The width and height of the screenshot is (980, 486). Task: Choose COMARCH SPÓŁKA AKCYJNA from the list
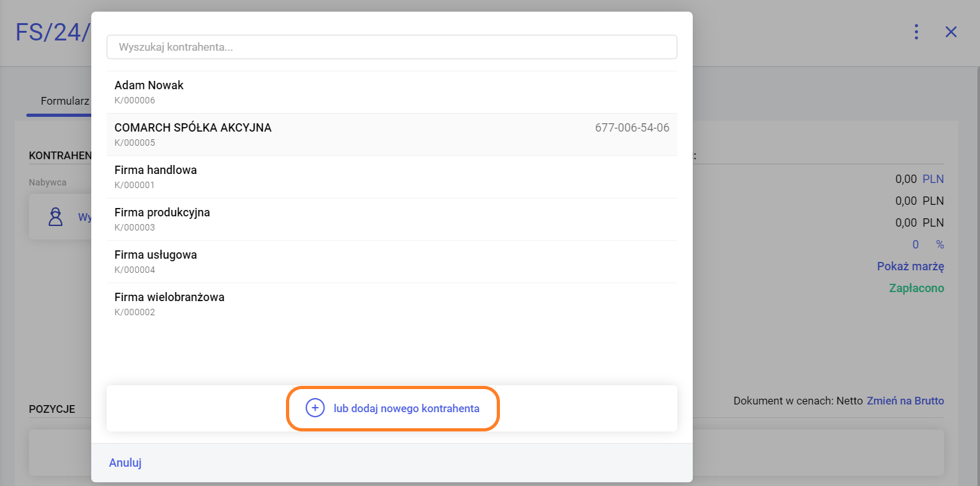coord(193,128)
